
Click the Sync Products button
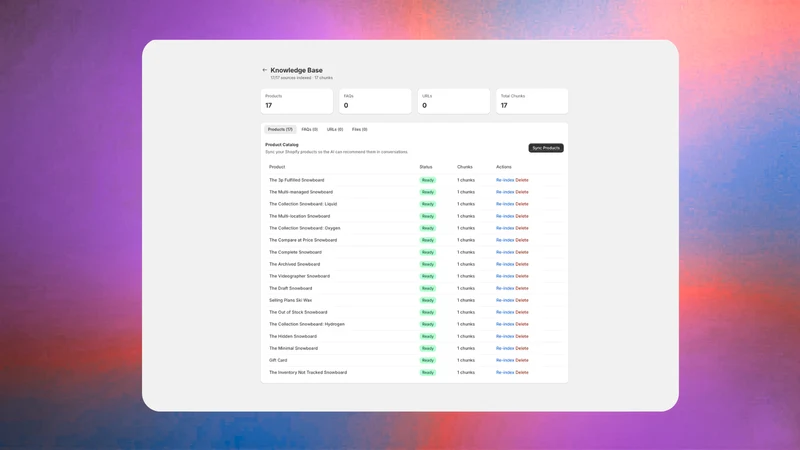546,148
